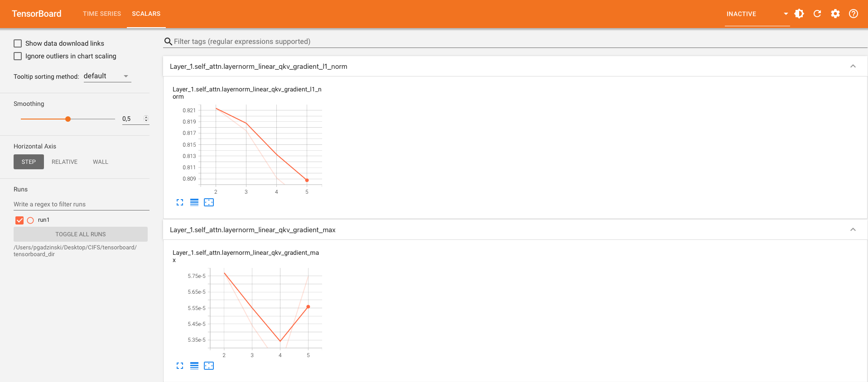Viewport: 868px width, 382px height.
Task: Open the INACTIVE dashboards dropdown
Action: [x=757, y=14]
